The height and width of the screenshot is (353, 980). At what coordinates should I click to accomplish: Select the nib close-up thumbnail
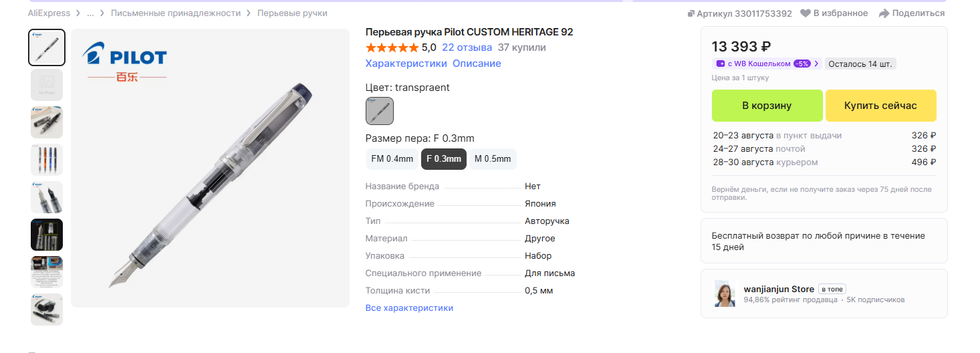point(47,197)
